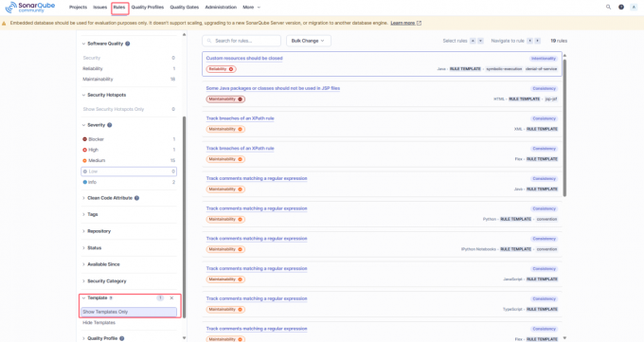Go to the Projects page

[78, 8]
